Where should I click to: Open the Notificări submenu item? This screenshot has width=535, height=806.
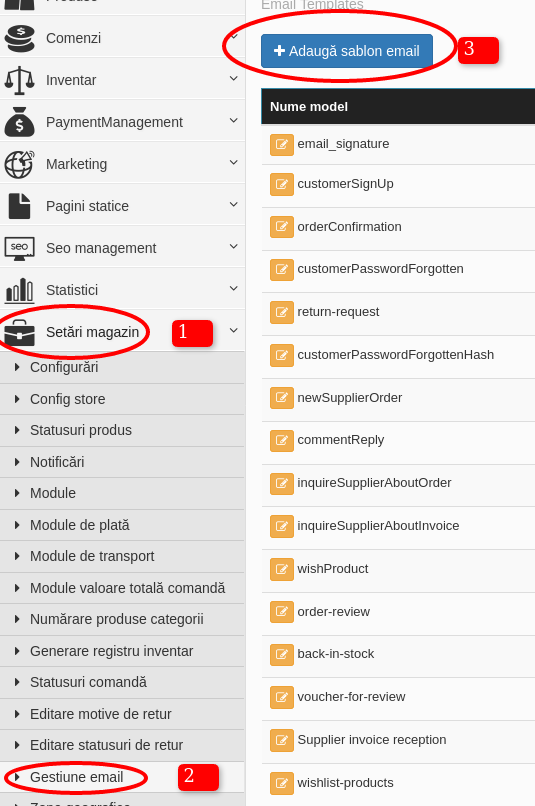(x=122, y=462)
